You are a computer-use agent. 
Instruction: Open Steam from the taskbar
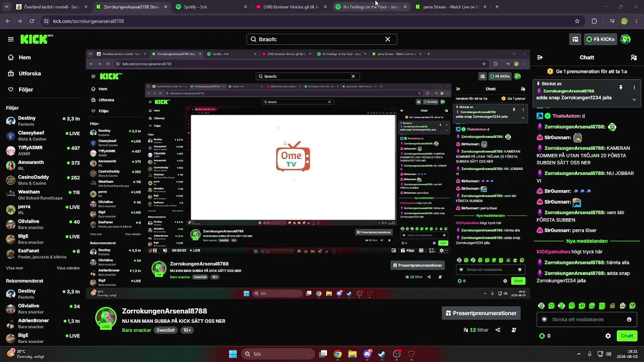click(382, 354)
